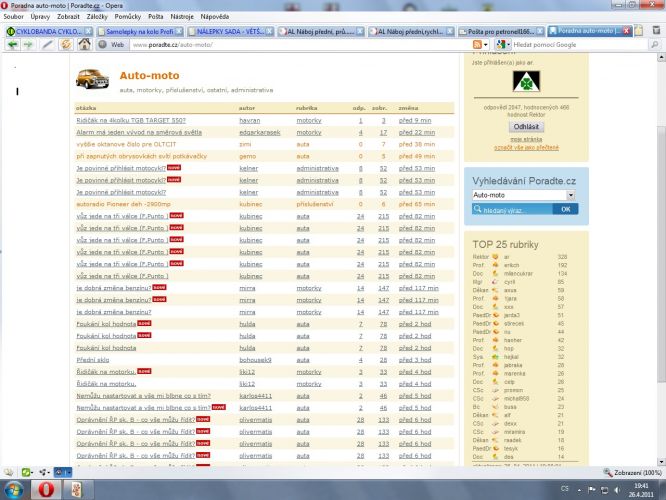Screen dimensions: 666x500
Task: Click the Web site-info badge in address bar
Action: point(112,45)
